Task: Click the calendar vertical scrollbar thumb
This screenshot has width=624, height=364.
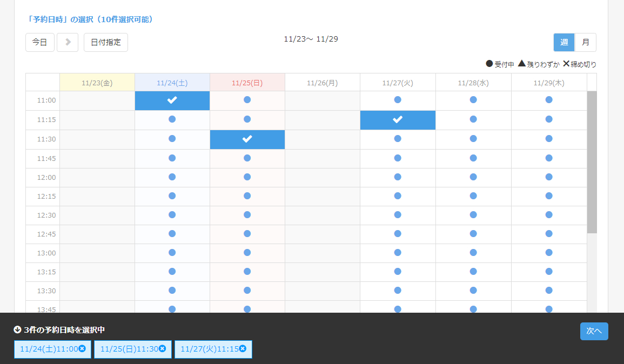Action: tap(592, 162)
